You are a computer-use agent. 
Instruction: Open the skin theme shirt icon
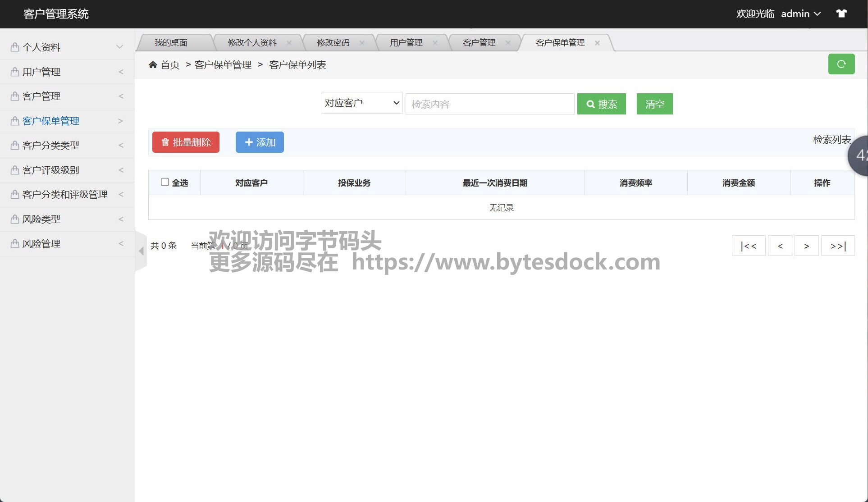click(841, 14)
